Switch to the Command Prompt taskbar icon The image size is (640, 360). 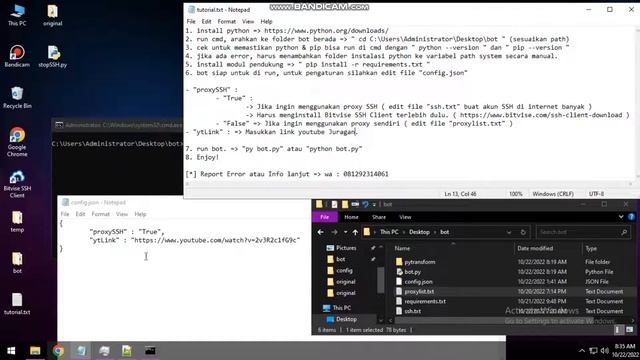point(150,351)
